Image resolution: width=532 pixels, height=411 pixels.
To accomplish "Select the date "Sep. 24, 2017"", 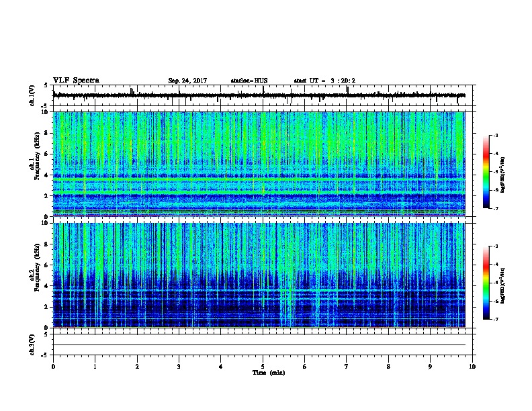I will 187,81.
